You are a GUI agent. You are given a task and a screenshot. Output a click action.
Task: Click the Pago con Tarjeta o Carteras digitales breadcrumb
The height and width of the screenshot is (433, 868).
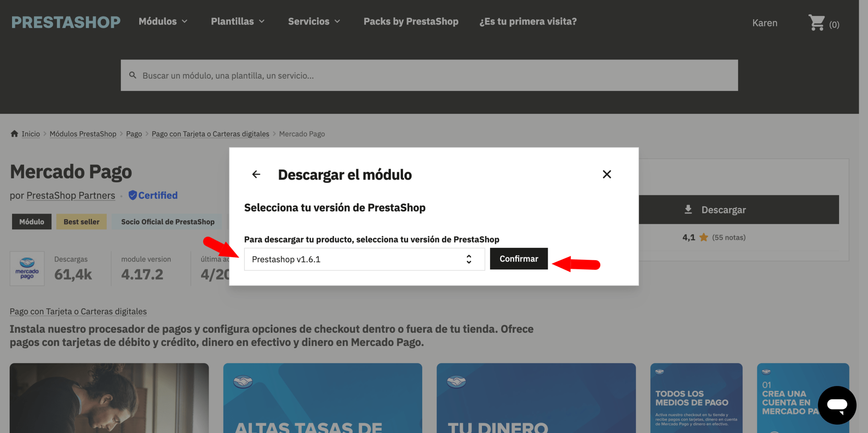click(x=210, y=134)
